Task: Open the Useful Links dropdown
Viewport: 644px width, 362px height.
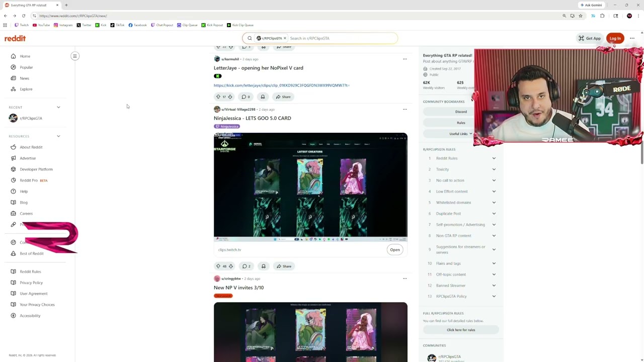Action: tap(461, 134)
